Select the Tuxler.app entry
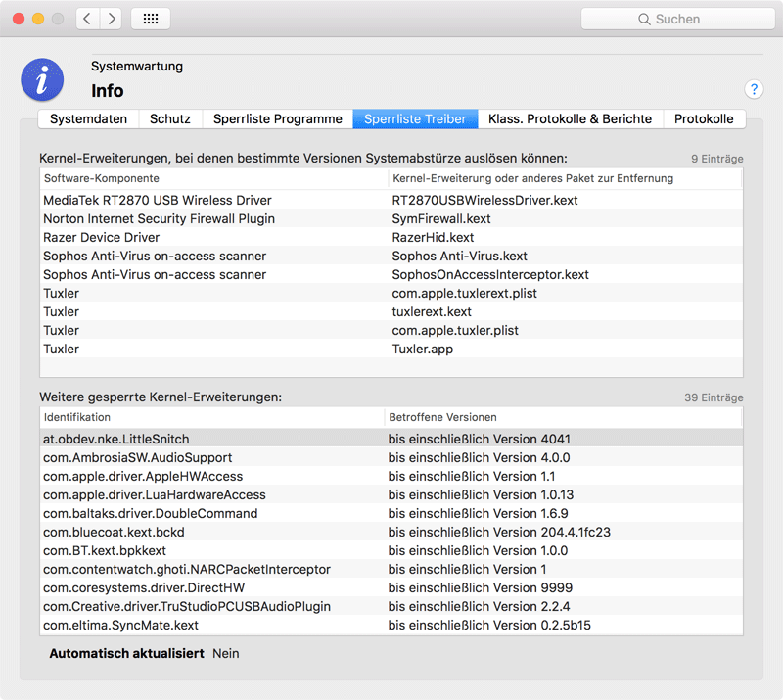The height and width of the screenshot is (700, 783). click(423, 350)
